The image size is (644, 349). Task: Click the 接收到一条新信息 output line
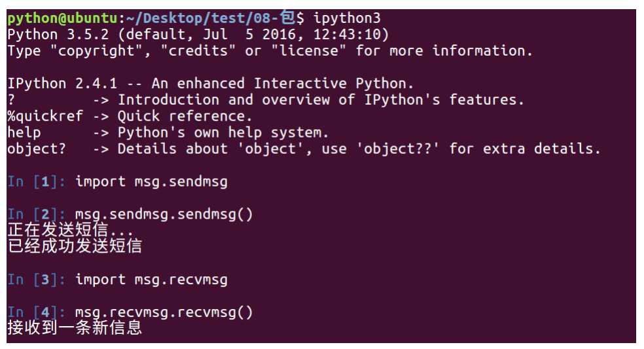tap(75, 328)
